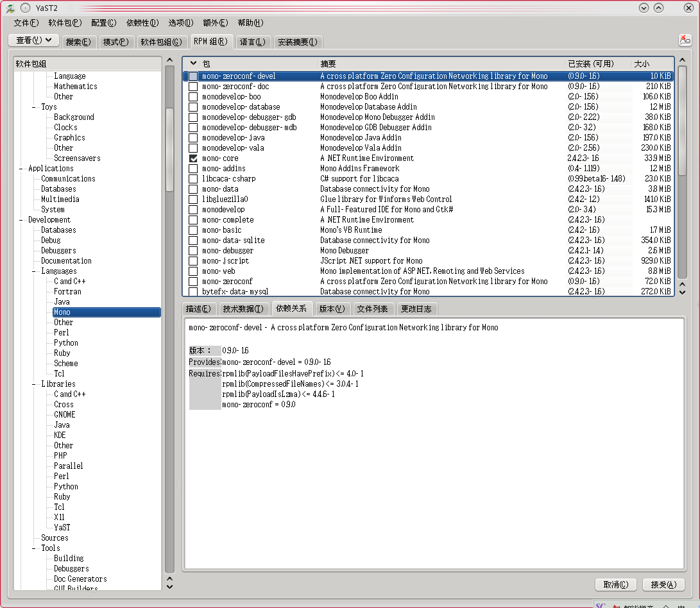
Task: Select the mono-jscript package row
Action: (x=428, y=261)
